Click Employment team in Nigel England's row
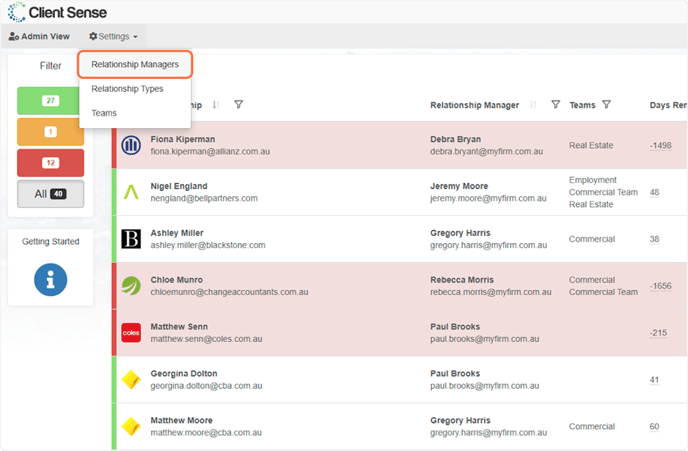 click(593, 180)
